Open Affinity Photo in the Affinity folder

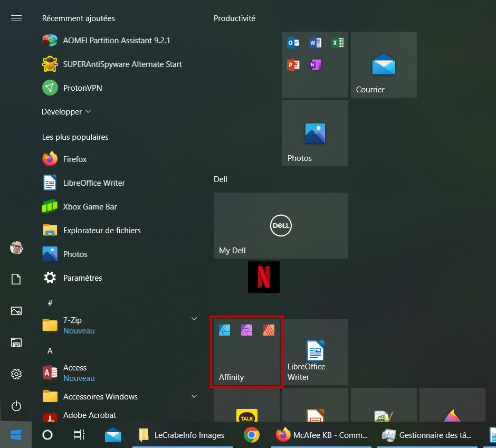click(247, 330)
